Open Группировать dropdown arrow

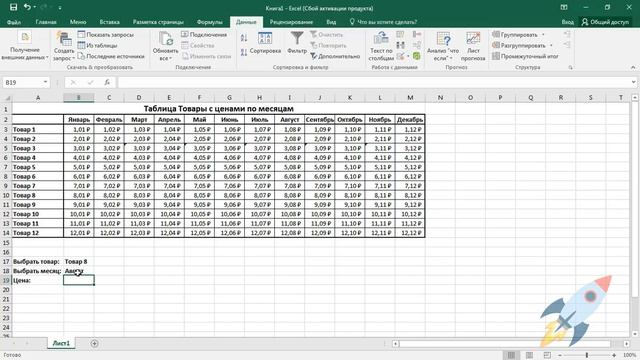(x=543, y=35)
